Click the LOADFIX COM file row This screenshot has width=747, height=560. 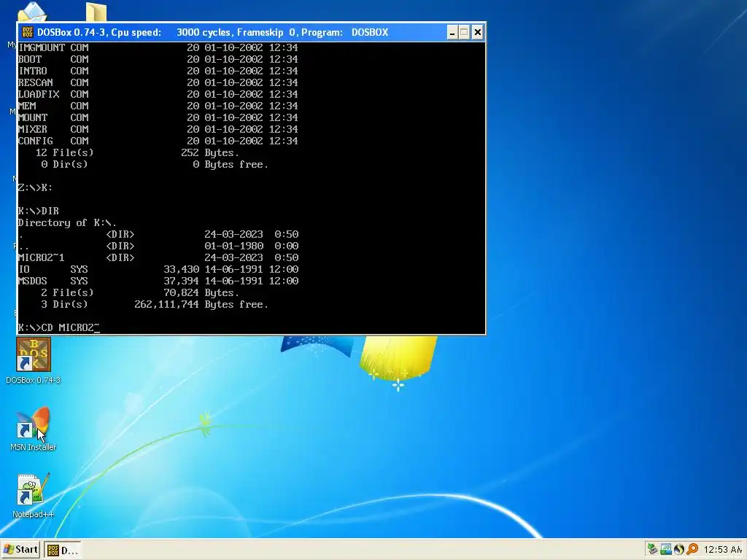click(x=158, y=94)
